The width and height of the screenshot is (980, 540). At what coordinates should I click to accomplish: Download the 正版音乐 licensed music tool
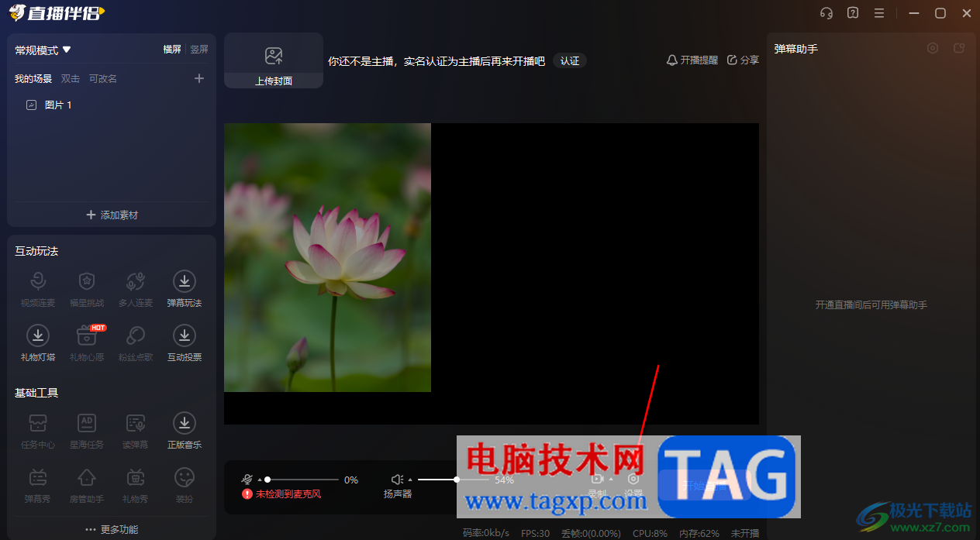click(185, 431)
